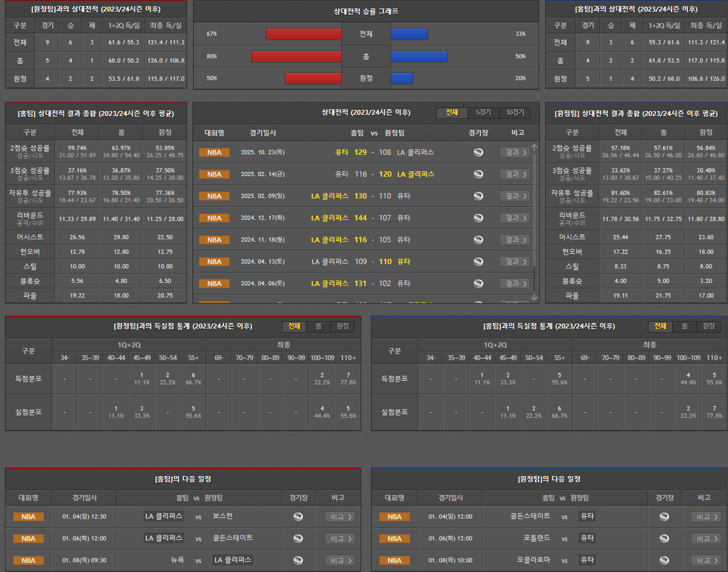Viewport: 728px width, 572px height.
Task: Click stadium icon for 골든스테이트 vs 유타 game
Action: click(664, 517)
